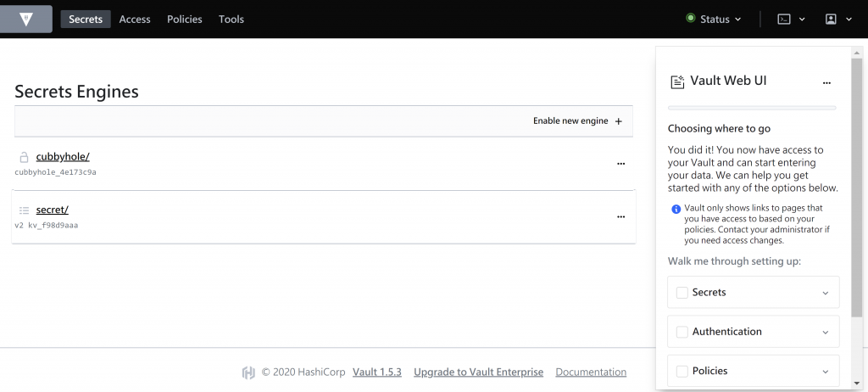Click the plus icon beside Enable new engine
This screenshot has height=392, width=868.
[619, 120]
